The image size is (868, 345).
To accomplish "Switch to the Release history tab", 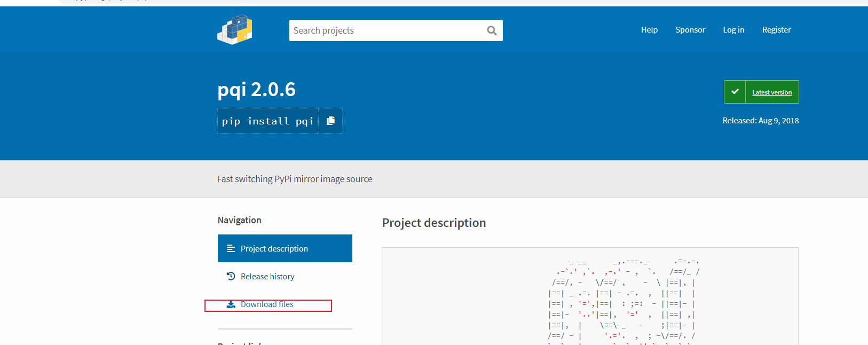I will (285, 276).
